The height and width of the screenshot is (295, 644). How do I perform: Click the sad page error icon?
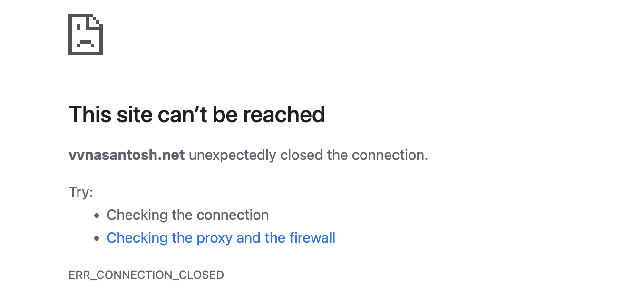86,34
